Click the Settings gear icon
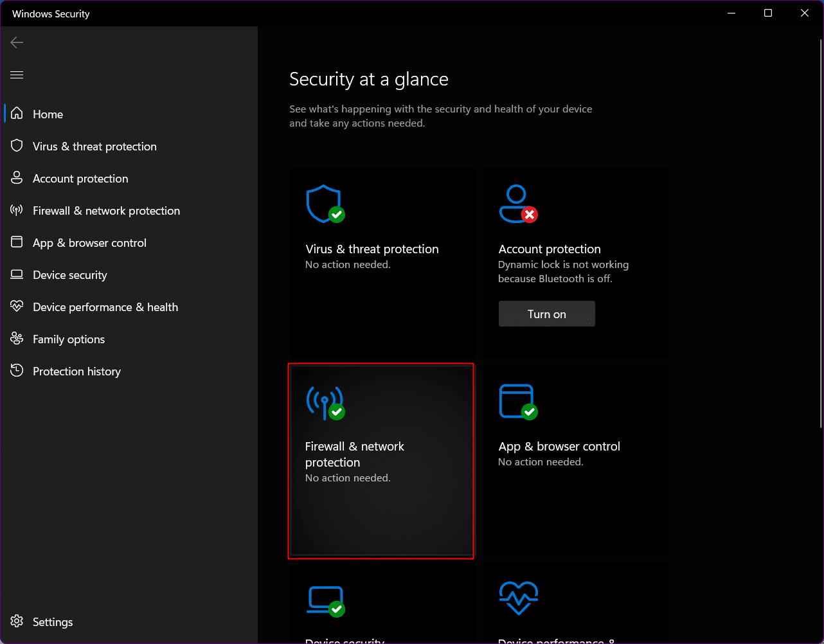 tap(17, 622)
